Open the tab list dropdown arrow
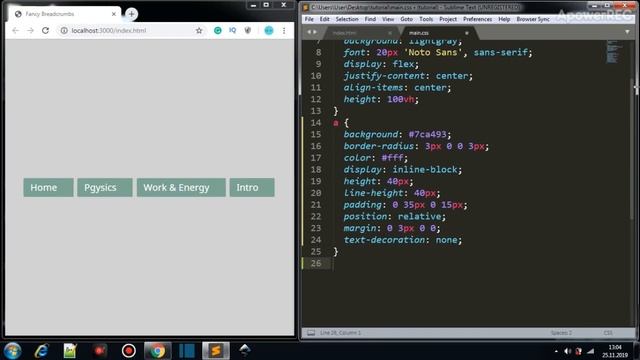Viewport: 640px width, 360px height. pyautogui.click(x=627, y=32)
